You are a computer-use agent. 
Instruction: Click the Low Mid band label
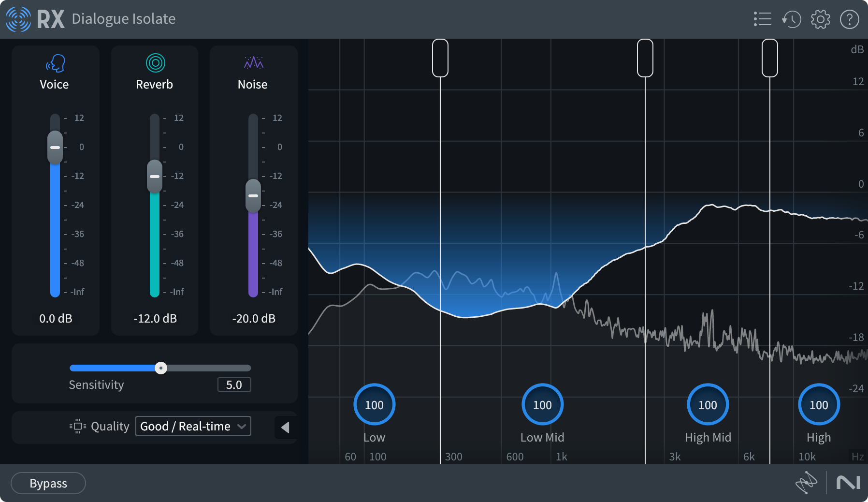(542, 437)
